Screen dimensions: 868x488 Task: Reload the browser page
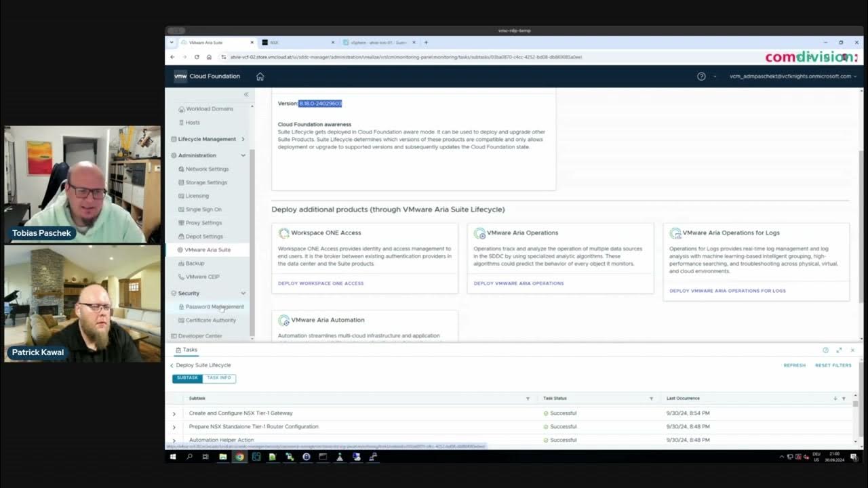coord(196,57)
